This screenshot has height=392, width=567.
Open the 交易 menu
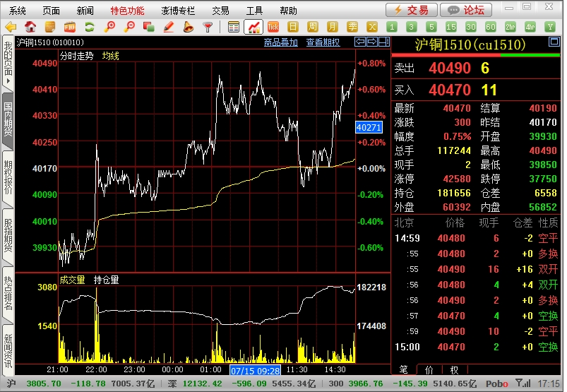pyautogui.click(x=220, y=11)
